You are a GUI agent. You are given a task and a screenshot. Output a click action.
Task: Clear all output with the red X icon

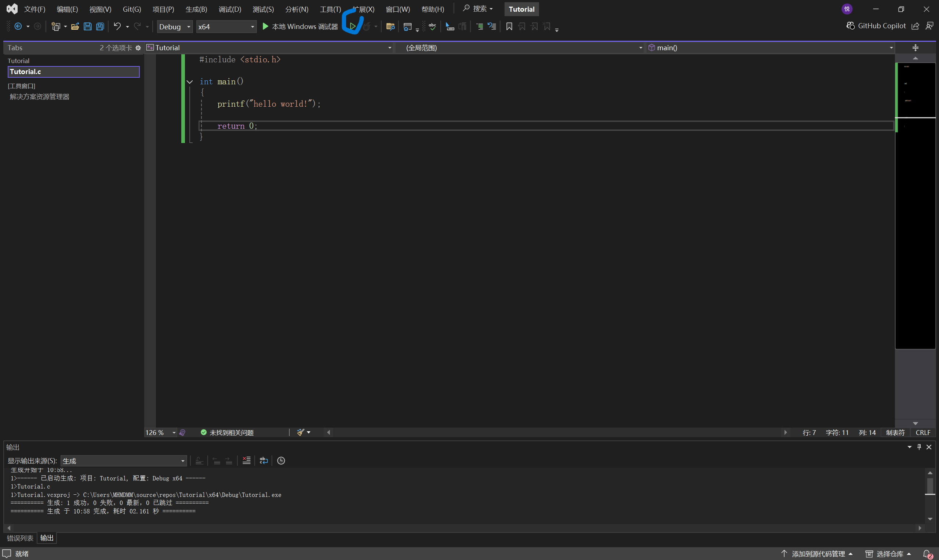246,460
